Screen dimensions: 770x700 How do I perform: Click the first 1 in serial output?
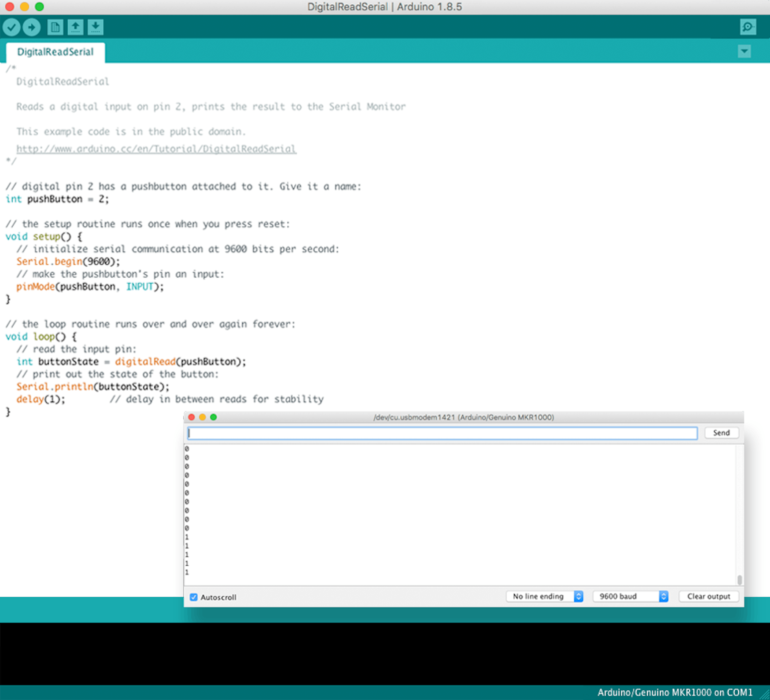pyautogui.click(x=187, y=537)
